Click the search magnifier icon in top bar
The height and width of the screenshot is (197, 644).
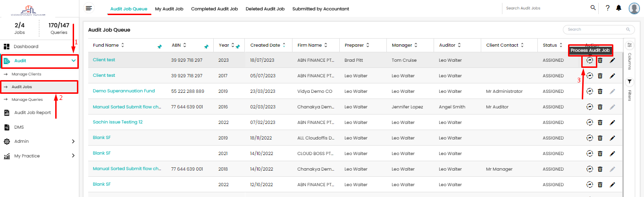(593, 8)
